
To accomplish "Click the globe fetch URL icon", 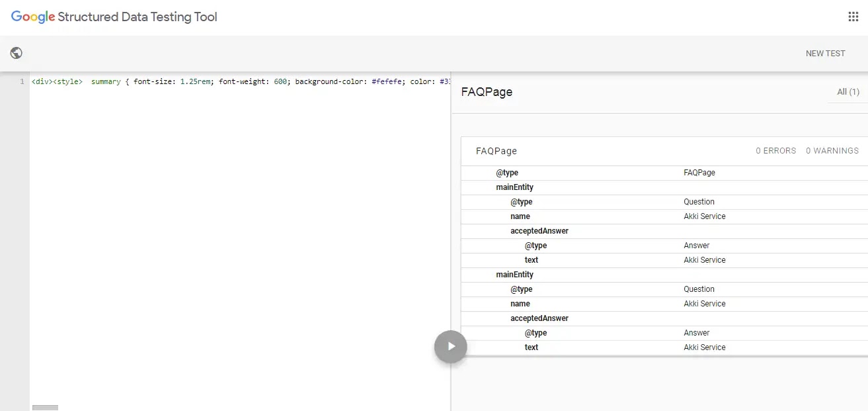I will 17,53.
